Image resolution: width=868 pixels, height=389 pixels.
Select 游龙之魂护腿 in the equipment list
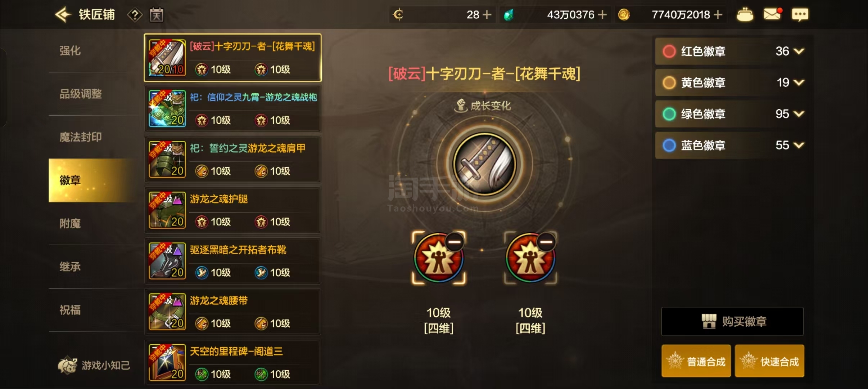(232, 210)
